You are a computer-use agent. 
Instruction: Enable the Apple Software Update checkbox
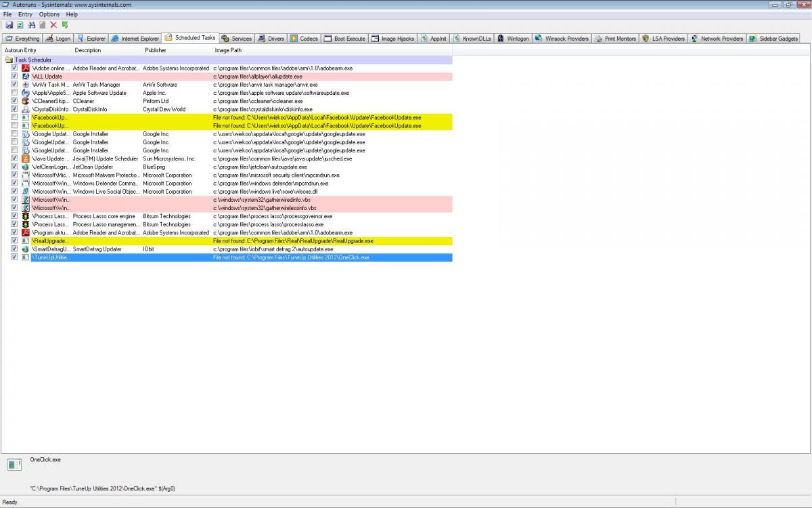(15, 93)
